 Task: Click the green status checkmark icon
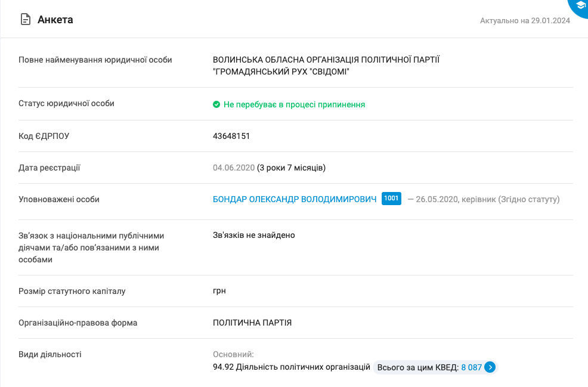click(216, 104)
